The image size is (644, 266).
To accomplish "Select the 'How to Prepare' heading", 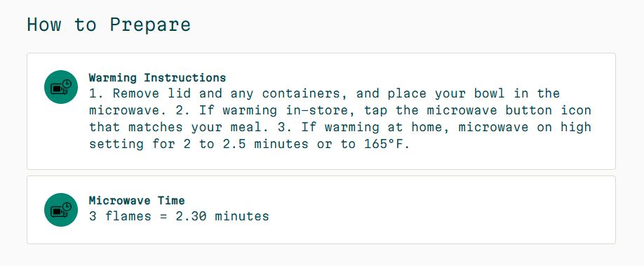I will pyautogui.click(x=109, y=25).
